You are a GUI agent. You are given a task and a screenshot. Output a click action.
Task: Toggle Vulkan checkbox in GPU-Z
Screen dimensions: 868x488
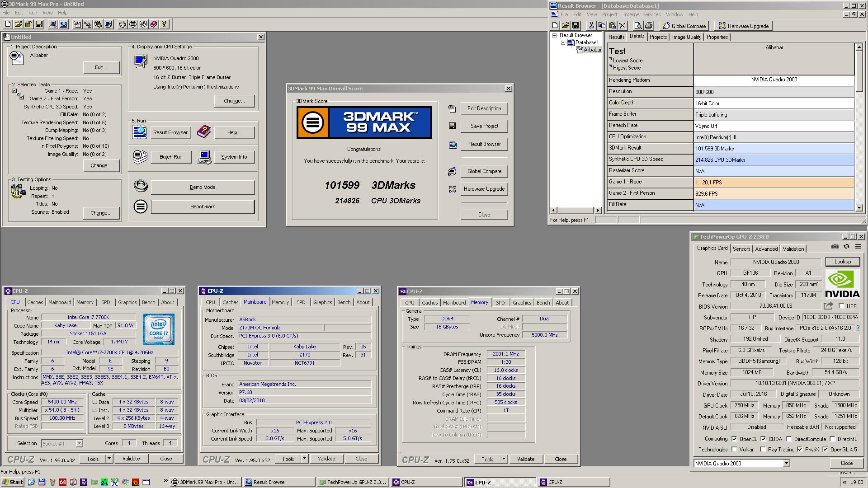[x=734, y=450]
